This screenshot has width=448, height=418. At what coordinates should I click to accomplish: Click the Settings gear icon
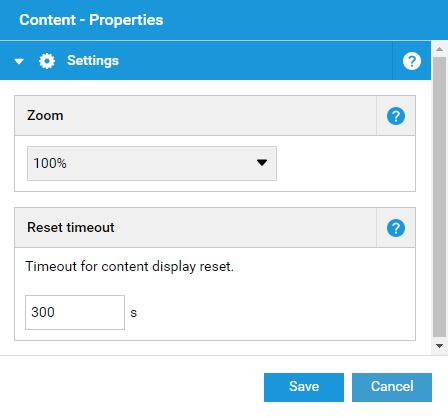[47, 61]
